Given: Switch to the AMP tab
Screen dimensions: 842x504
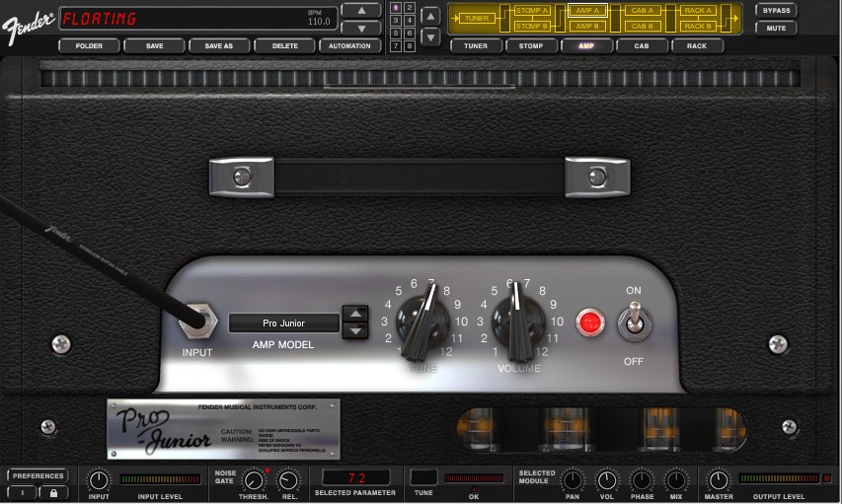Looking at the screenshot, I should coord(586,46).
